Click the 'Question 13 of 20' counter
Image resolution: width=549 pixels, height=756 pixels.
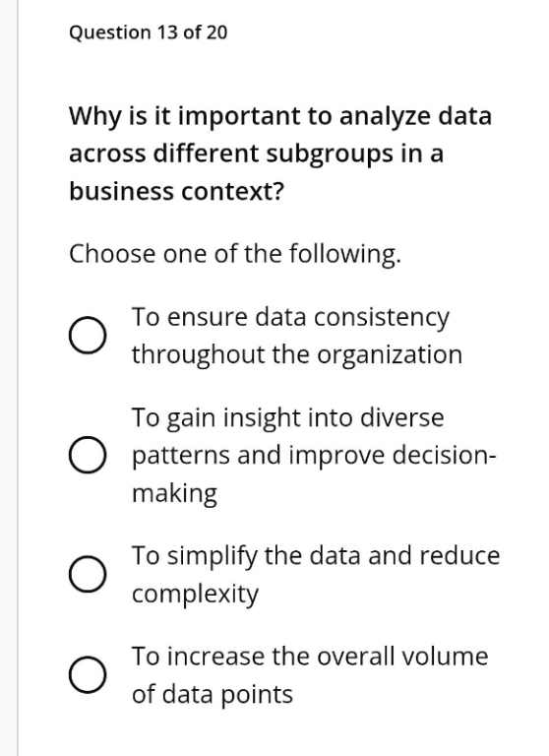click(x=148, y=32)
